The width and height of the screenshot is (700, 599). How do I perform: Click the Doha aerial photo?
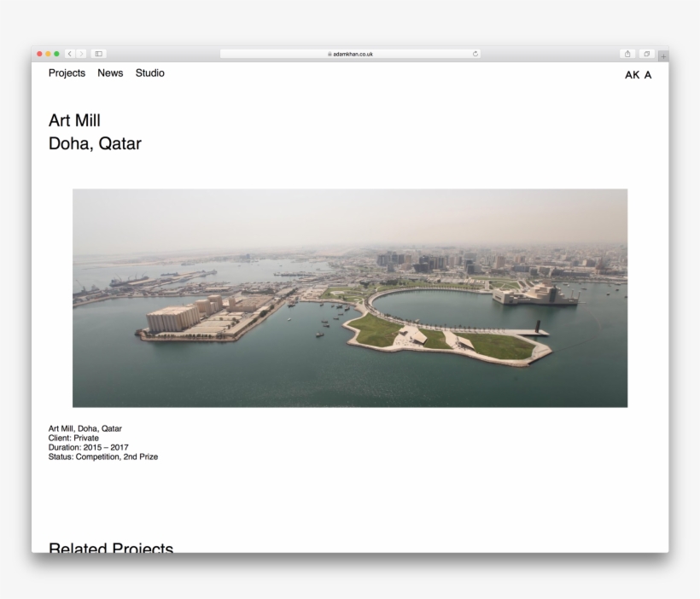(x=350, y=298)
